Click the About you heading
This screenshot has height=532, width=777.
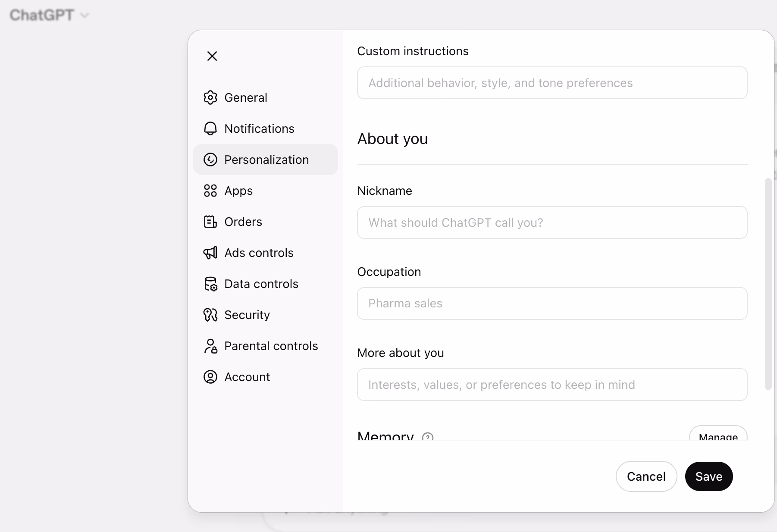(392, 139)
